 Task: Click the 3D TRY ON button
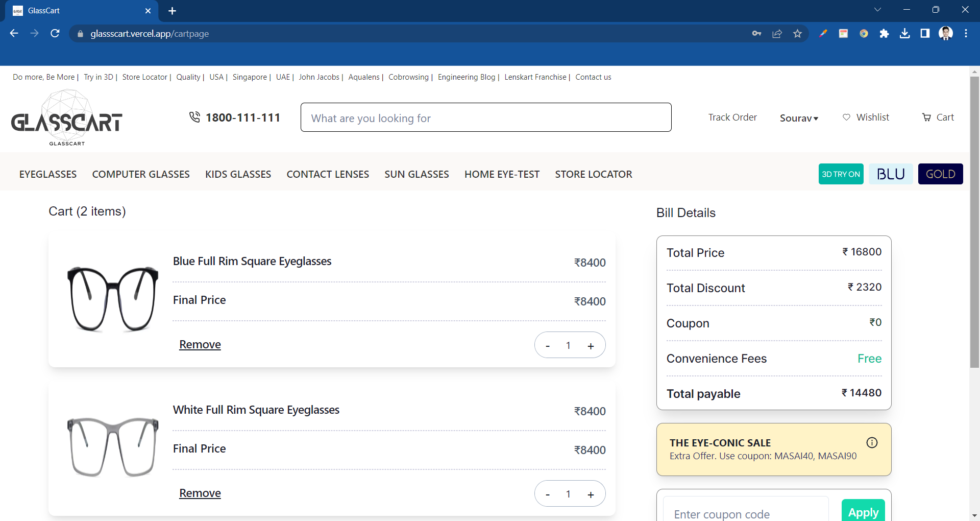[x=841, y=174]
